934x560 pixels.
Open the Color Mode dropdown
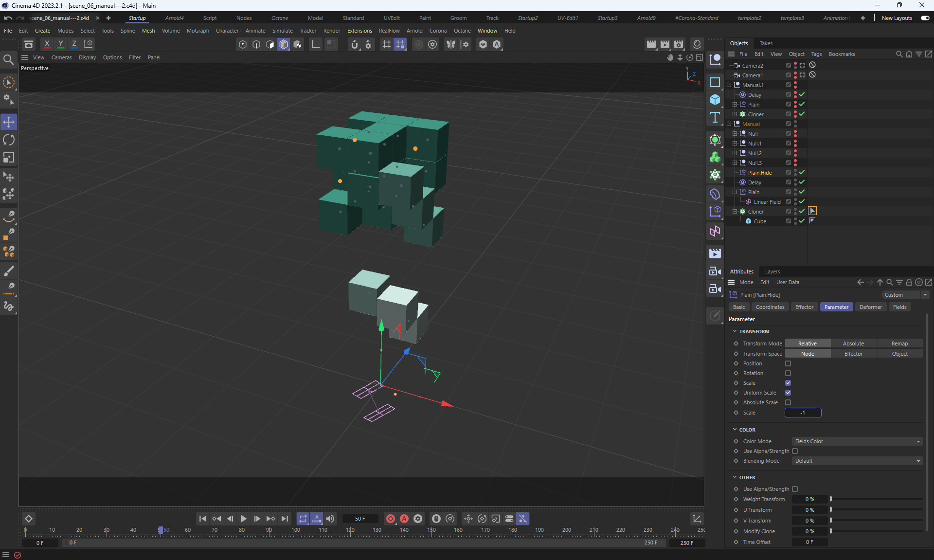[857, 441]
